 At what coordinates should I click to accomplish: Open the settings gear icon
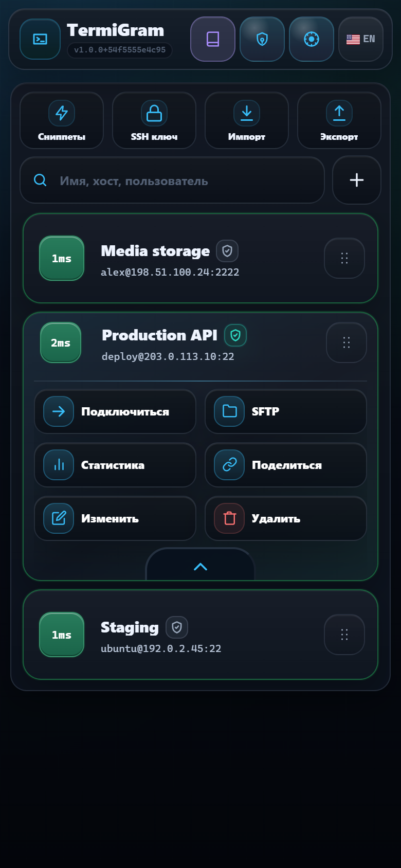click(312, 39)
